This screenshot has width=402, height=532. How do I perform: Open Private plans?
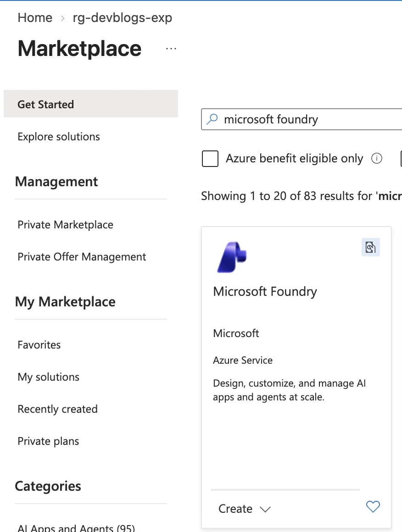point(48,441)
